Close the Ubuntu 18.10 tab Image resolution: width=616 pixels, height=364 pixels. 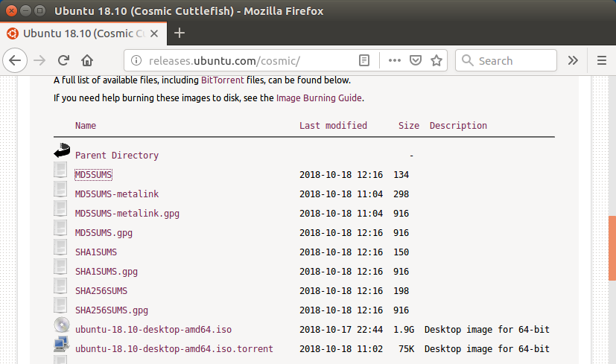pos(154,33)
